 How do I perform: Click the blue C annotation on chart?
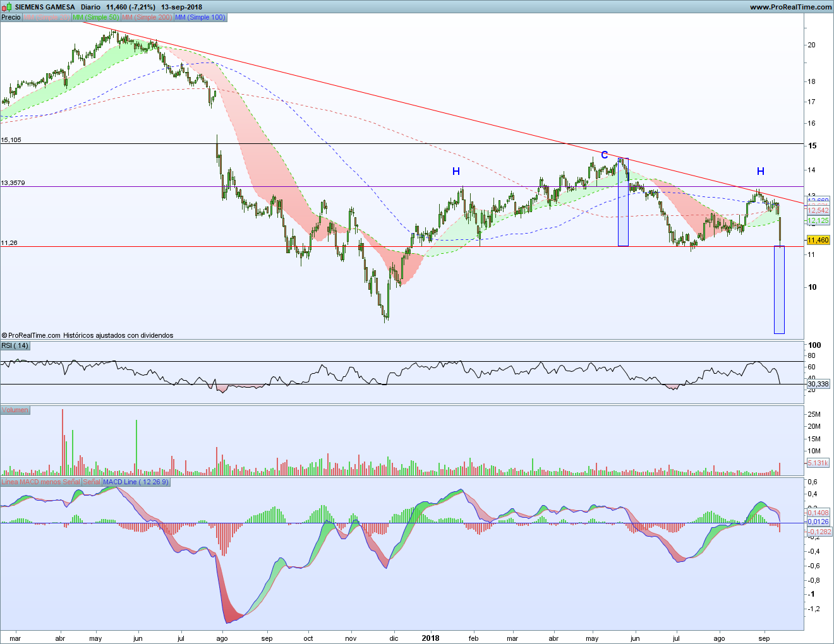604,155
